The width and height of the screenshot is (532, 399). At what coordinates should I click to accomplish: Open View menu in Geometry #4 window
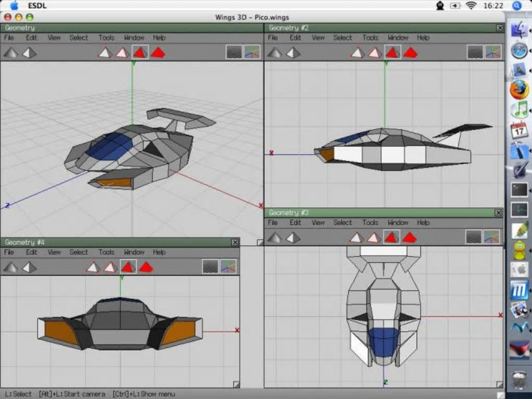[54, 252]
